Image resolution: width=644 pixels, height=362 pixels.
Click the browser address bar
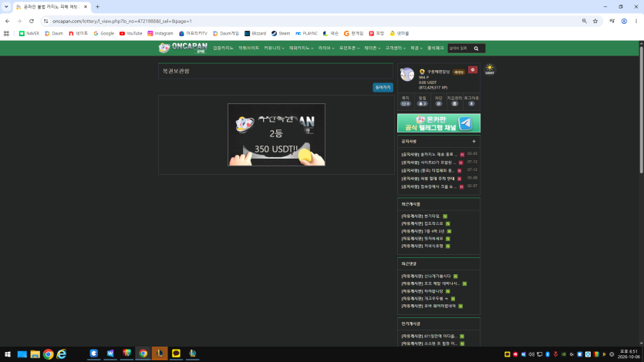click(312, 21)
